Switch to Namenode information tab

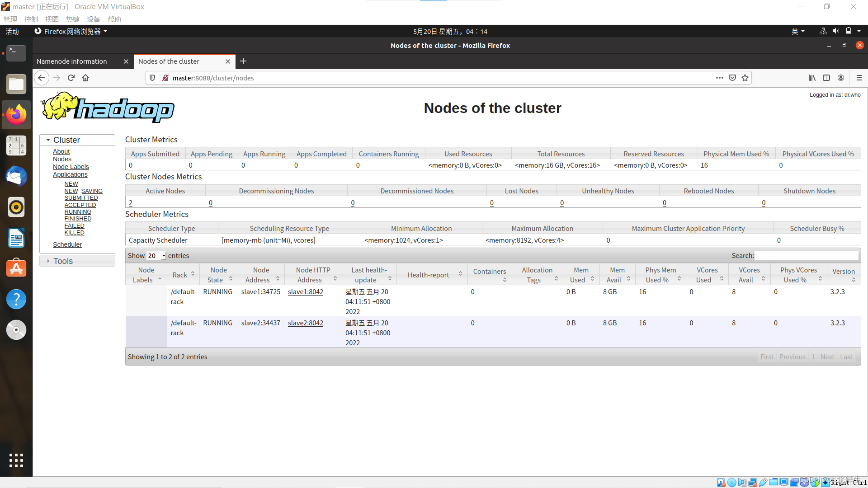tap(72, 61)
